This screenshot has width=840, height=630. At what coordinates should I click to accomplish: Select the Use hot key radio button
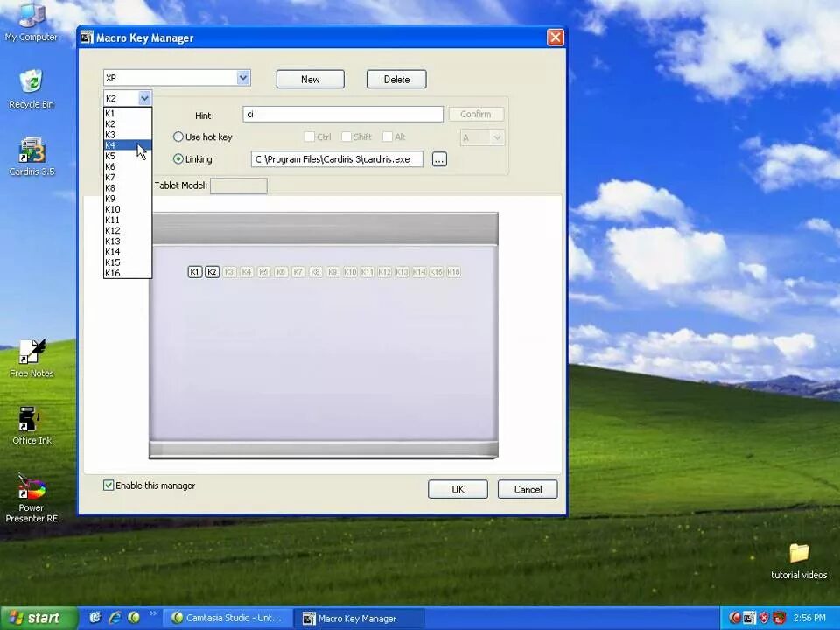(178, 136)
